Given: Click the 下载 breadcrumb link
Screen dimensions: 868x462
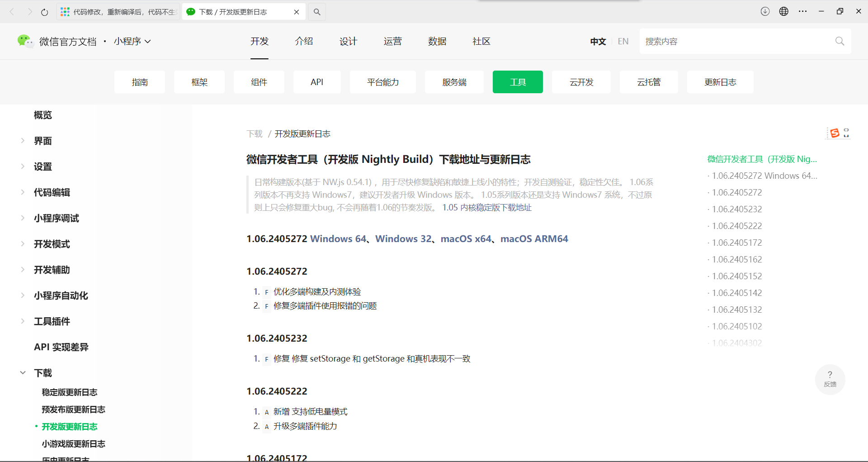Looking at the screenshot, I should tap(255, 133).
